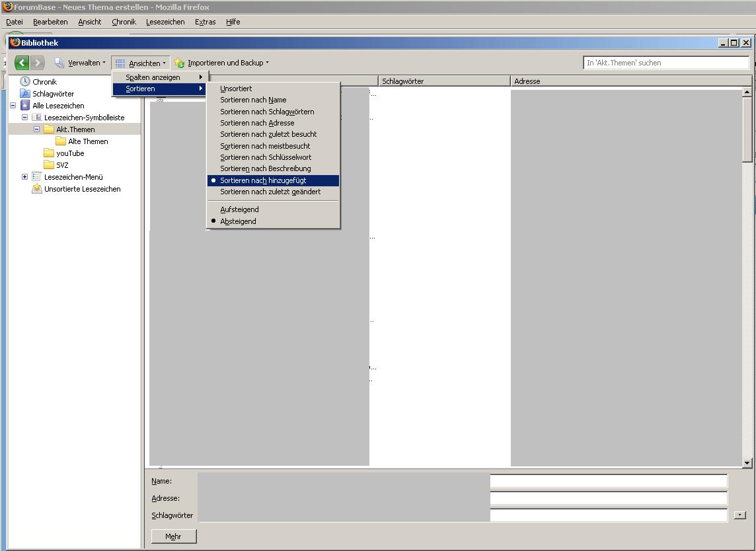Click the Lesezeichen-Menü icon
This screenshot has width=756, height=551.
pyautogui.click(x=36, y=177)
